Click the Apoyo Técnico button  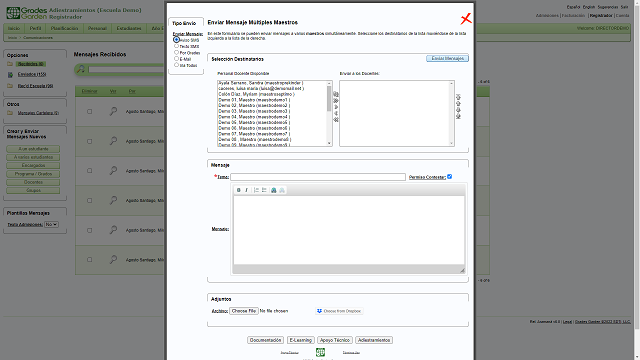335,340
